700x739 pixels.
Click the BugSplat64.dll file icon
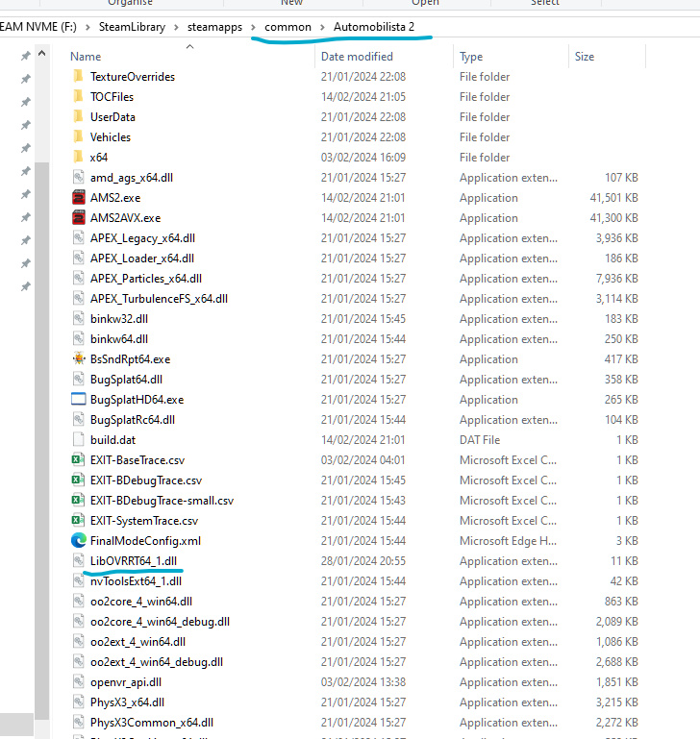point(78,379)
